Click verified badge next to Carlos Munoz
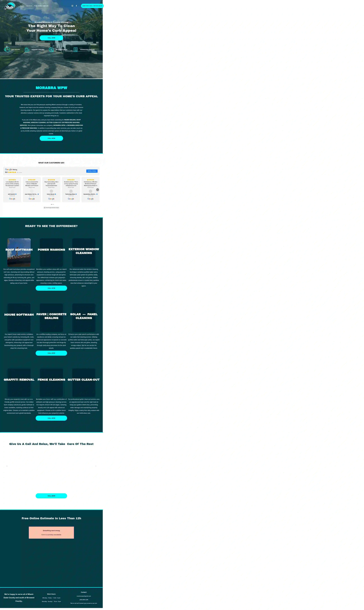 tap(55, 194)
